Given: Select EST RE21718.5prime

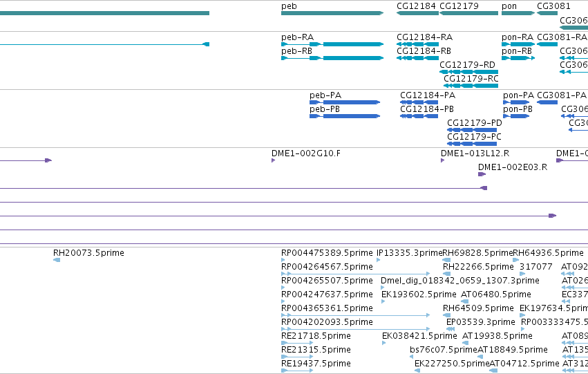Looking at the screenshot, I should pos(297,344).
